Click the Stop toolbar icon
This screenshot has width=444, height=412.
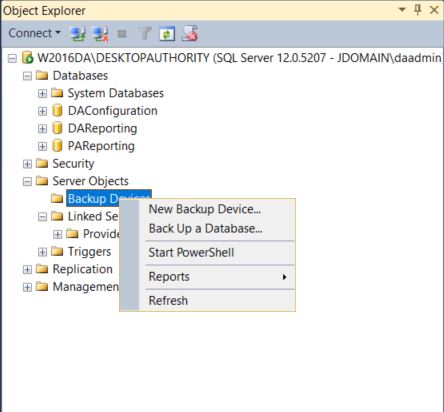[122, 34]
